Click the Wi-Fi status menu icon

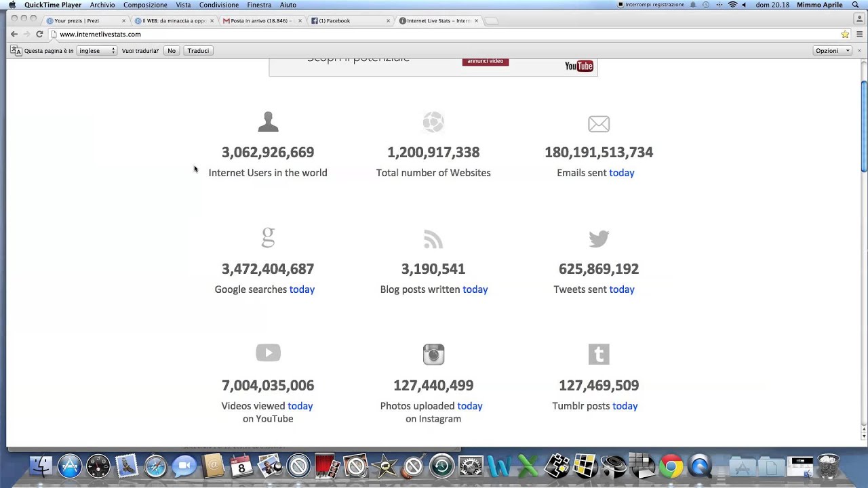coord(732,5)
